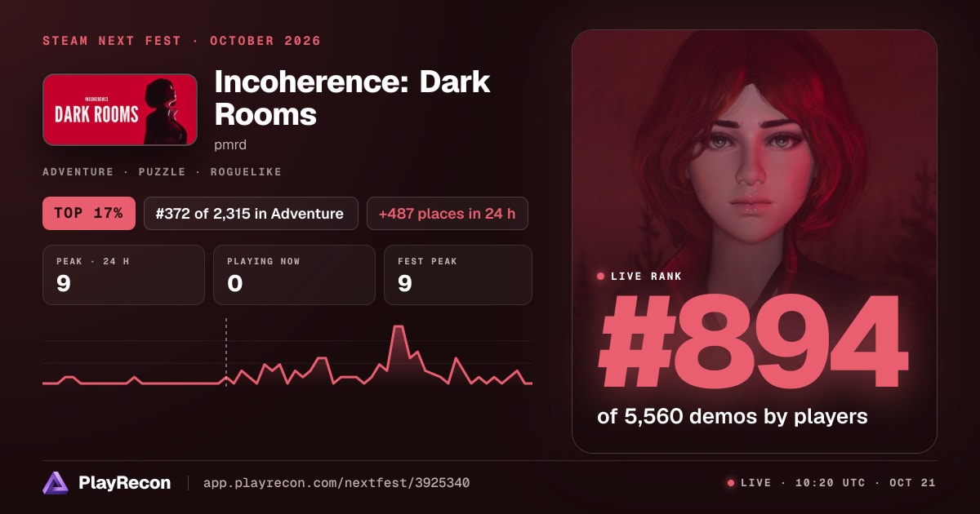The image size is (980, 514).
Task: Select the Peak · 24 h stat card
Action: point(123,275)
